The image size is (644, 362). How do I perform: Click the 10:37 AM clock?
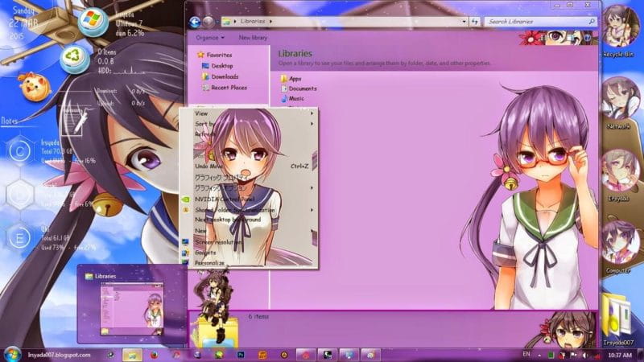(620, 355)
